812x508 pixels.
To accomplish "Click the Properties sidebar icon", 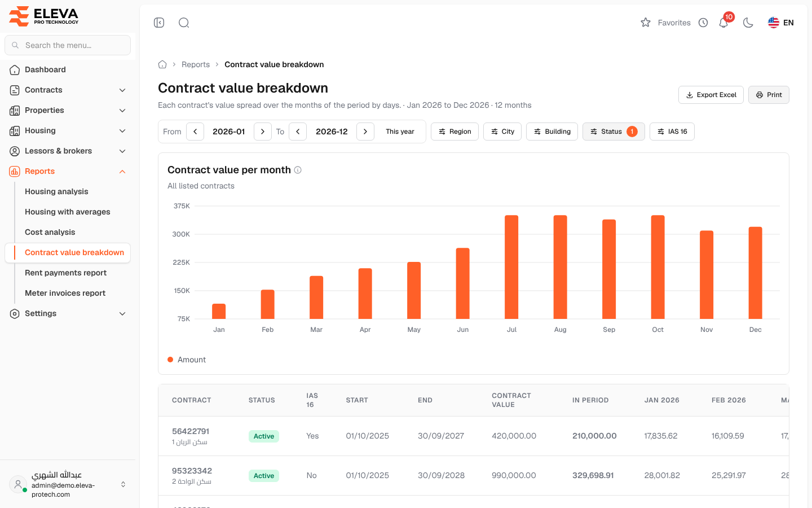I will [x=15, y=111].
